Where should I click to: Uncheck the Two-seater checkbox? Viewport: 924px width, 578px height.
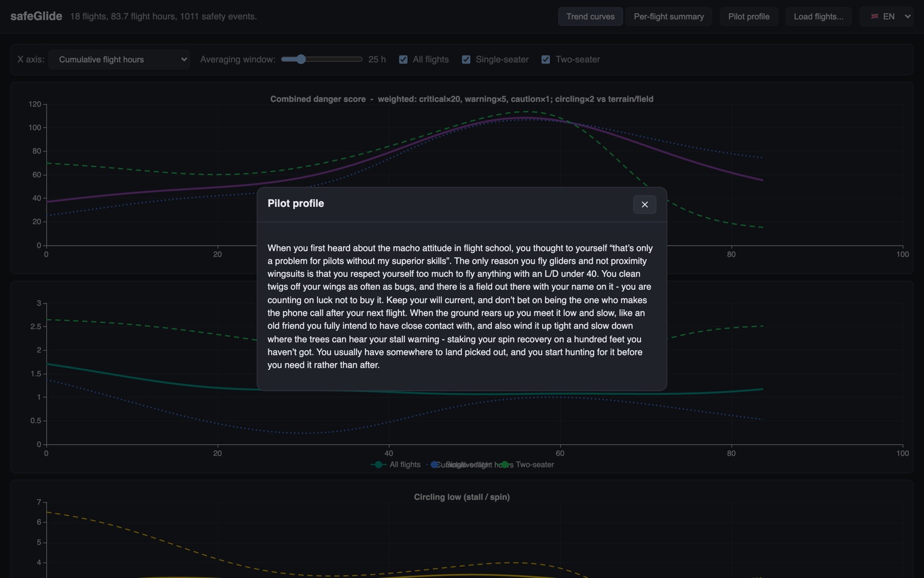tap(546, 60)
